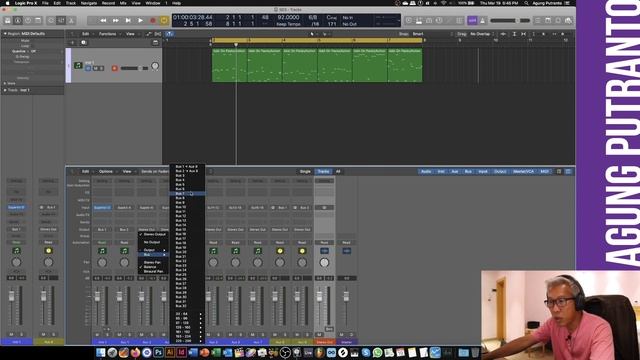Show the Toolbar button in control bar
Viewport: 640px width, 360px height.
38,20
